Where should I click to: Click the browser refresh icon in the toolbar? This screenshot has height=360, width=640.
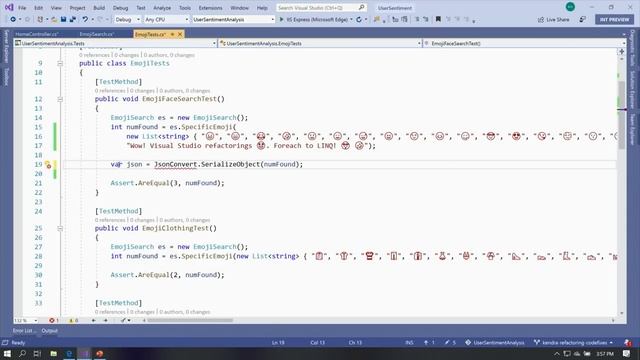pos(359,19)
